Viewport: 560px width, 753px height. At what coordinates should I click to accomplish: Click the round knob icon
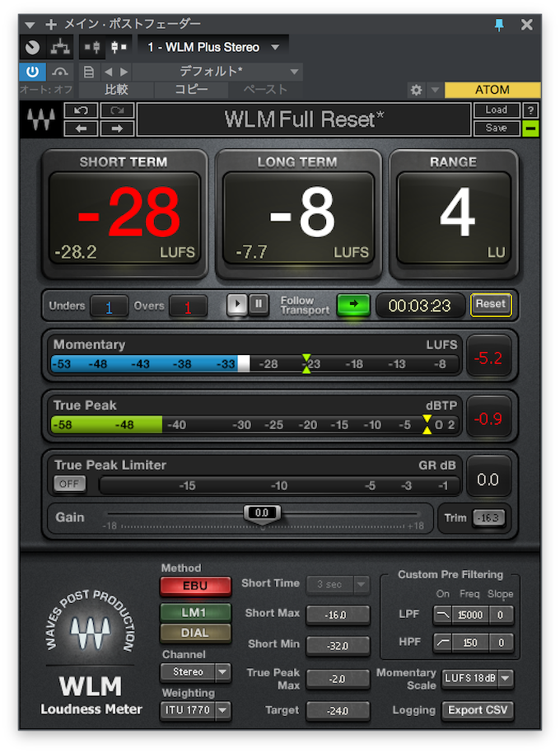(x=33, y=47)
